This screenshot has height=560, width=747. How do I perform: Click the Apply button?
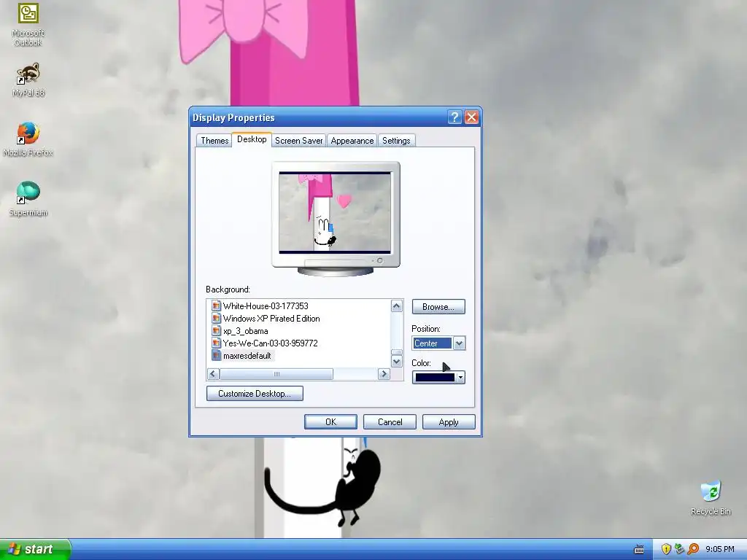coord(449,422)
